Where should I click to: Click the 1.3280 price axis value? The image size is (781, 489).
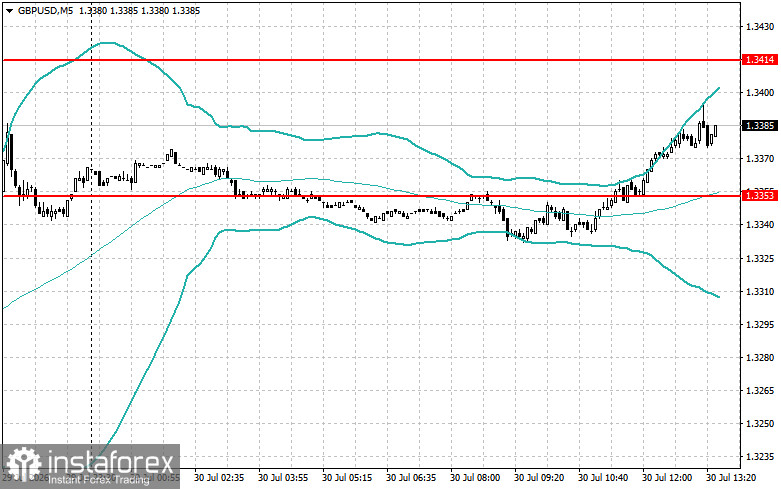pyautogui.click(x=760, y=358)
